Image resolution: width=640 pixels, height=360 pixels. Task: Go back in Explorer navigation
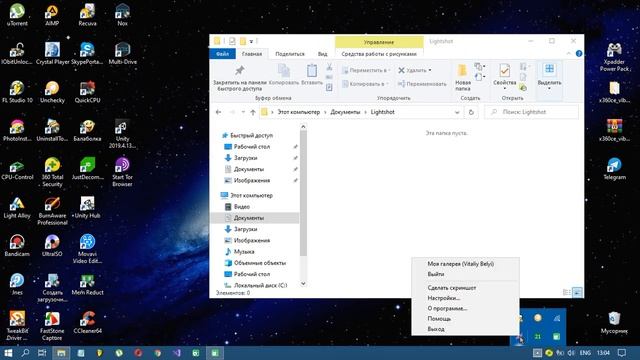(218, 112)
